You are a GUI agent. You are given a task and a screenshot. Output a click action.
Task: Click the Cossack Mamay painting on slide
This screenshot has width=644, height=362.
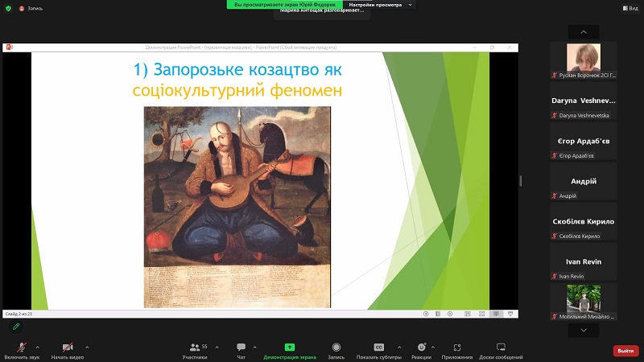click(x=237, y=208)
